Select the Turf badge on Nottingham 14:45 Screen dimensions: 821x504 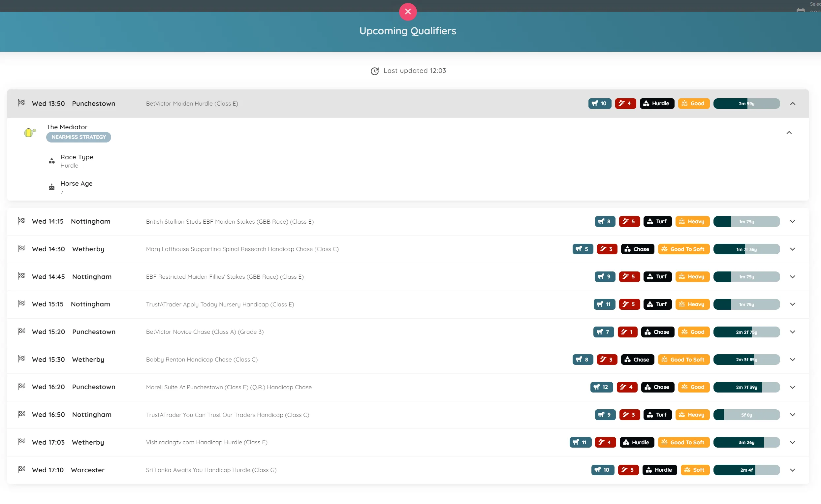pyautogui.click(x=657, y=276)
